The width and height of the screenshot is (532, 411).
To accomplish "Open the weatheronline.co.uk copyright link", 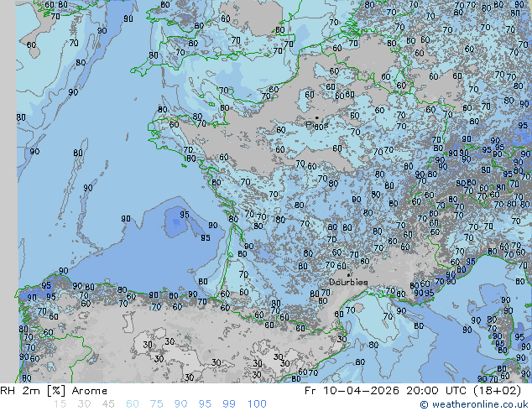I will pos(474,404).
